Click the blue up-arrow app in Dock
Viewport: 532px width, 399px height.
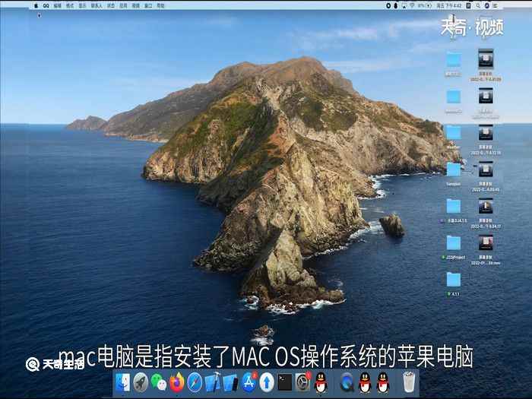[x=267, y=382]
